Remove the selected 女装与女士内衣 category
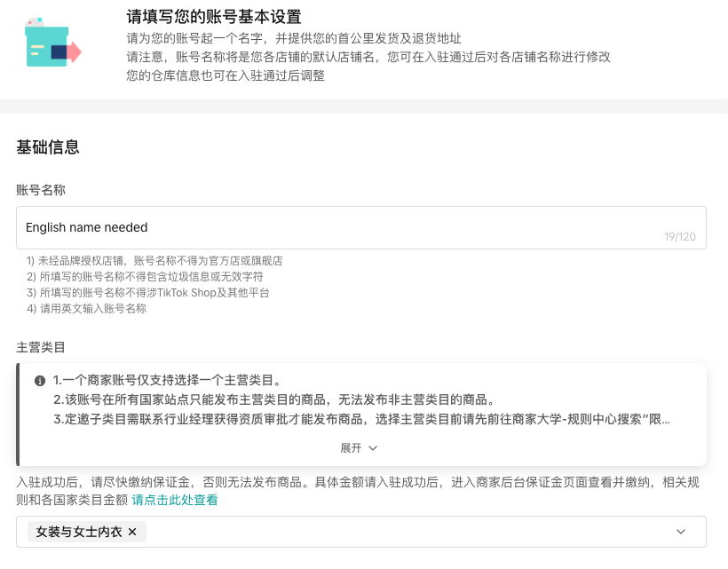 click(131, 532)
